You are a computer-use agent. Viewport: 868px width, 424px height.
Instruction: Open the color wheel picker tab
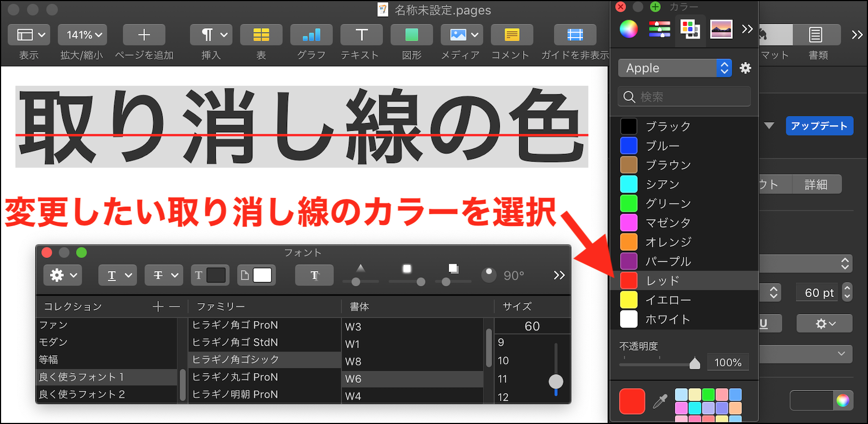point(629,29)
